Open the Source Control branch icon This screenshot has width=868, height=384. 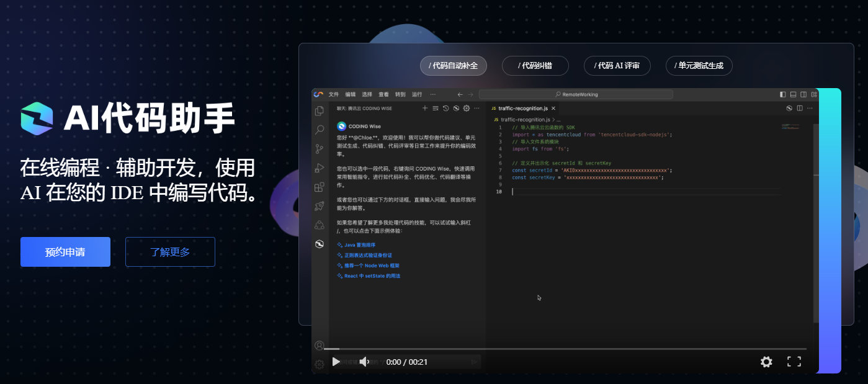(320, 149)
